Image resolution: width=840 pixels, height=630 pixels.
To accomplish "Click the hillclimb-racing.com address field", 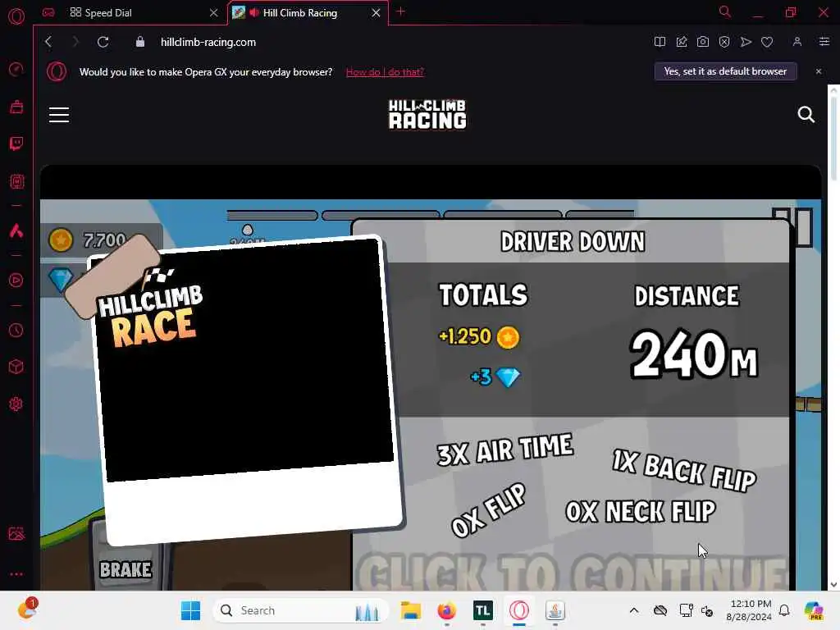I will [208, 42].
